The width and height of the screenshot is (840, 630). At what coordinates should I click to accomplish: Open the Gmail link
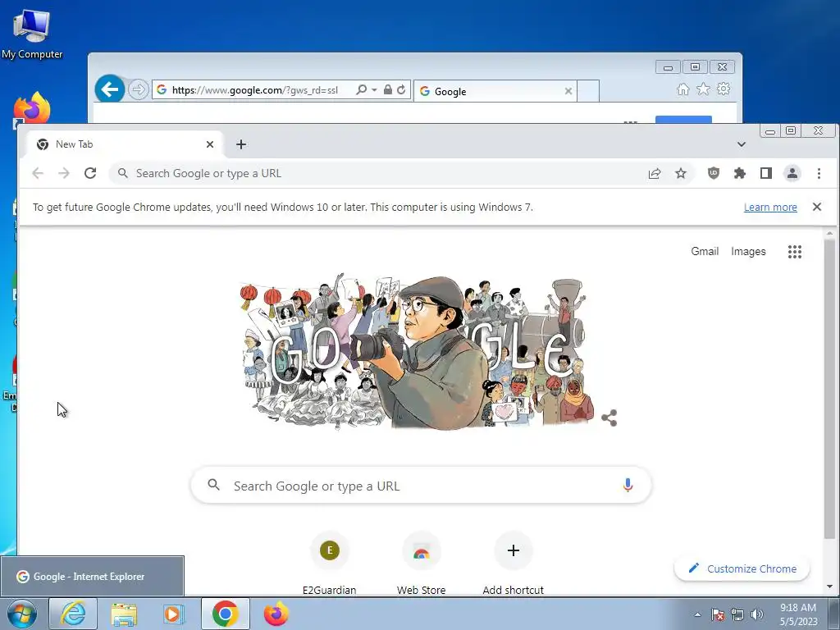click(705, 251)
